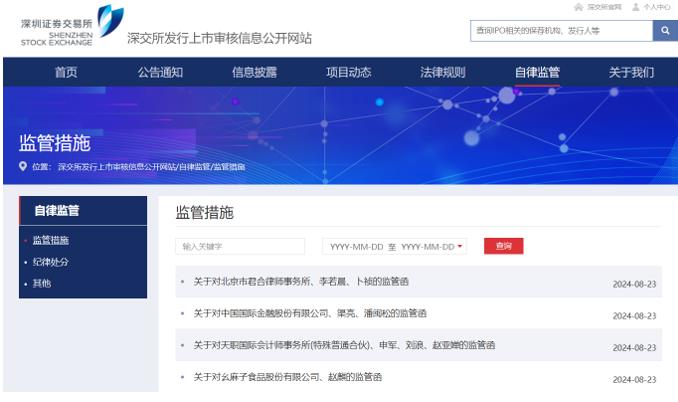Open the 首页 menu item
Screen dimensions: 678x402
pos(66,72)
